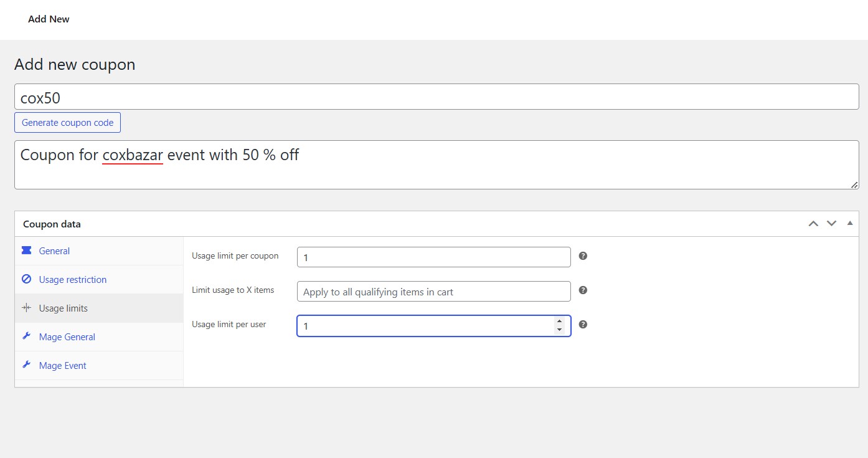868x458 pixels.
Task: Show help for Limit usage to X items
Action: (x=583, y=290)
